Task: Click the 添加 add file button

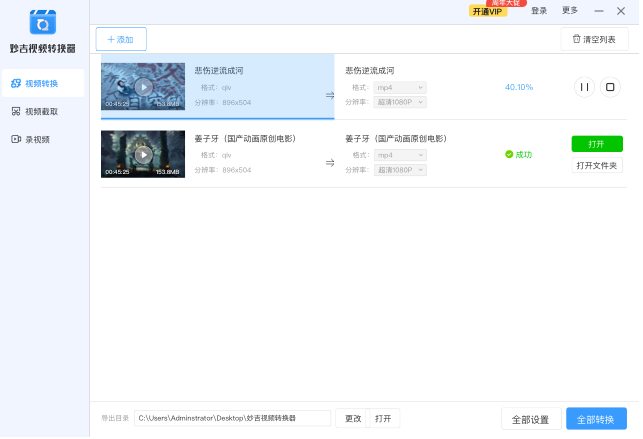Action: pyautogui.click(x=121, y=40)
